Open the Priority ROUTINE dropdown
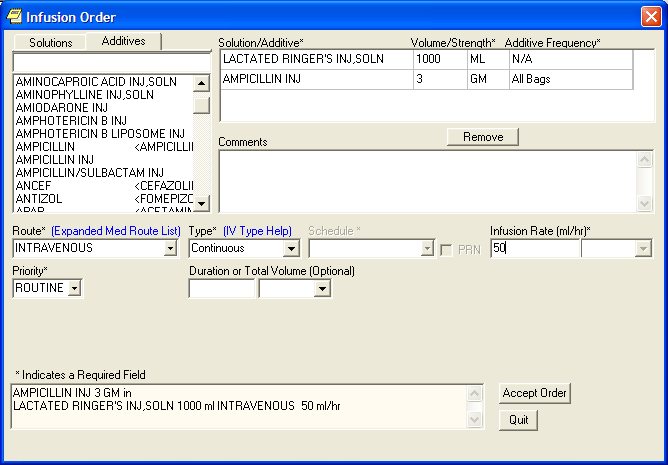 click(75, 288)
